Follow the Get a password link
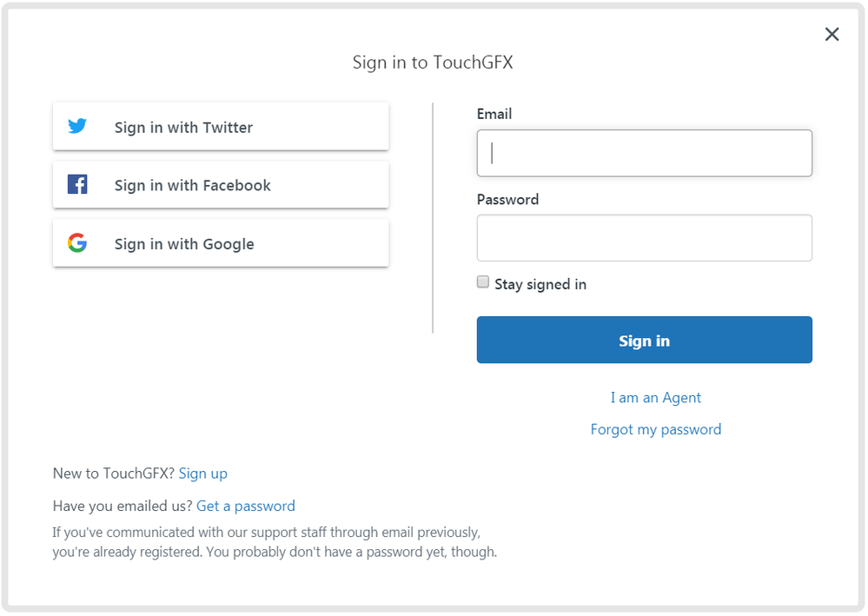868x616 pixels. pyautogui.click(x=246, y=507)
